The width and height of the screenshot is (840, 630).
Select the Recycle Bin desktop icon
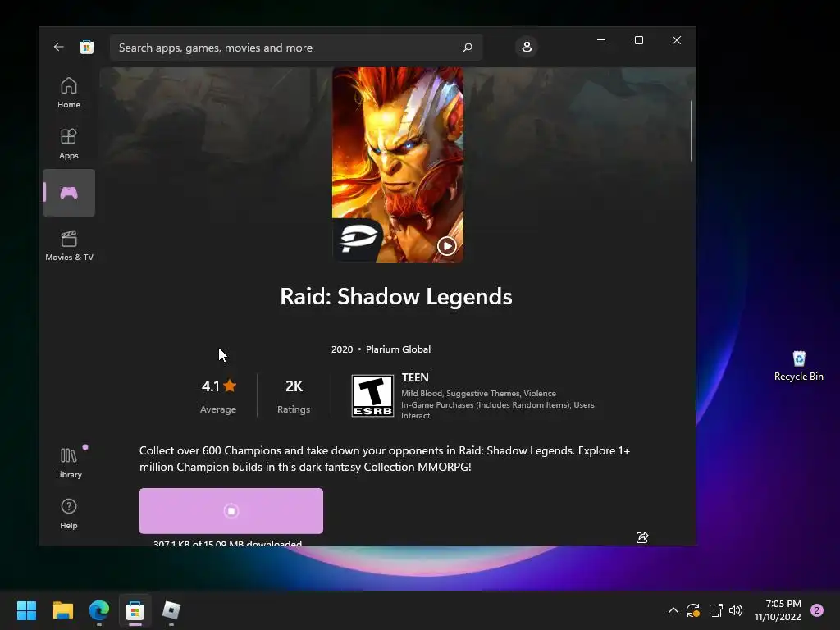coord(799,366)
